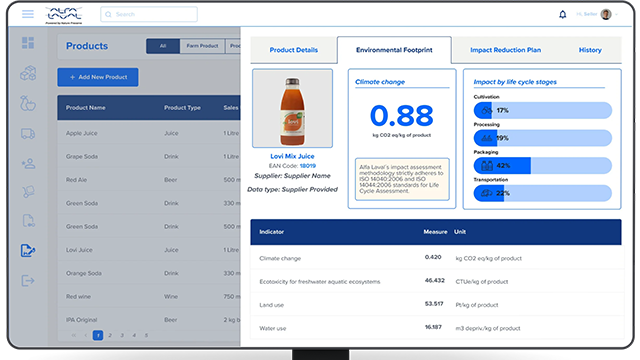Viewport: 640px width, 360px height.
Task: Go to first page of products
Action: [x=74, y=335]
